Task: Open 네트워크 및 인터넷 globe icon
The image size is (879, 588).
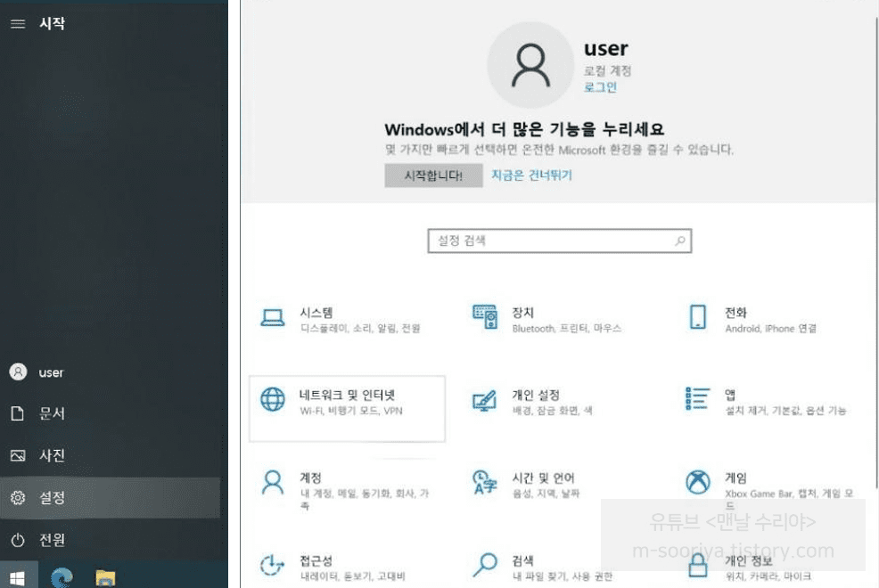Action: (272, 400)
